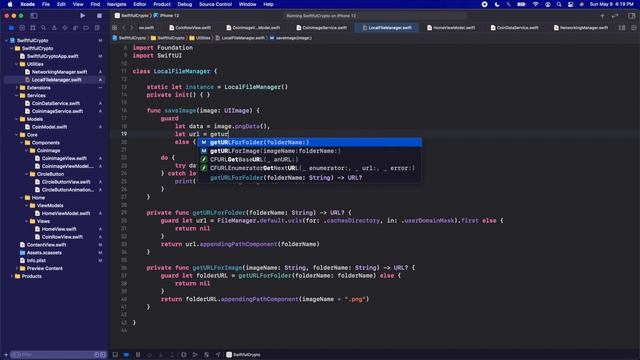
Task: Toggle the breakpoints activation button
Action: (127, 355)
